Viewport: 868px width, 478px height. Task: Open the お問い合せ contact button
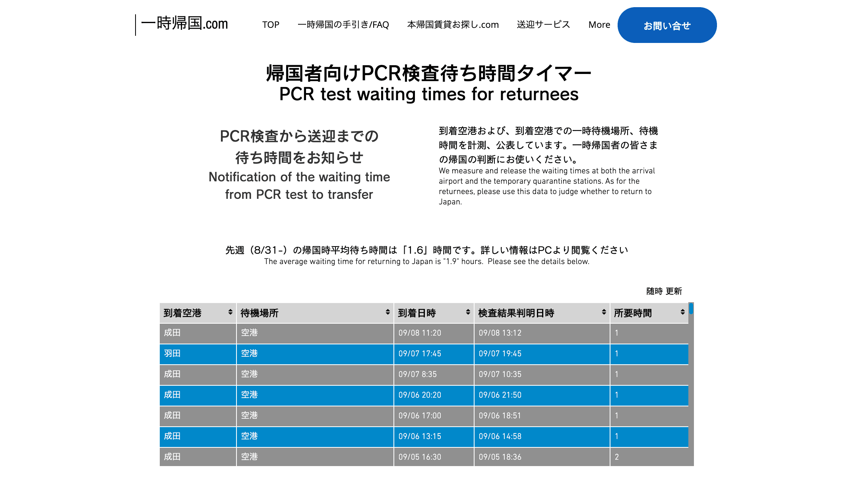click(x=667, y=25)
